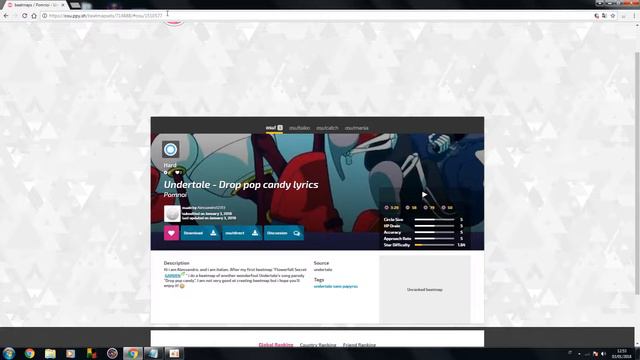640x360 pixels.
Task: Click the Circle Size stat bar
Action: [434, 220]
